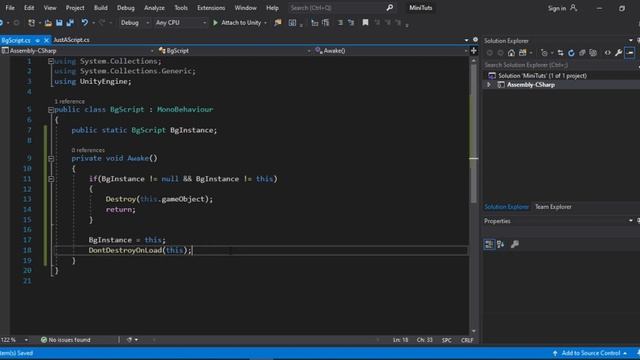Open the Assembly-CSharp project dropdown

78,51
